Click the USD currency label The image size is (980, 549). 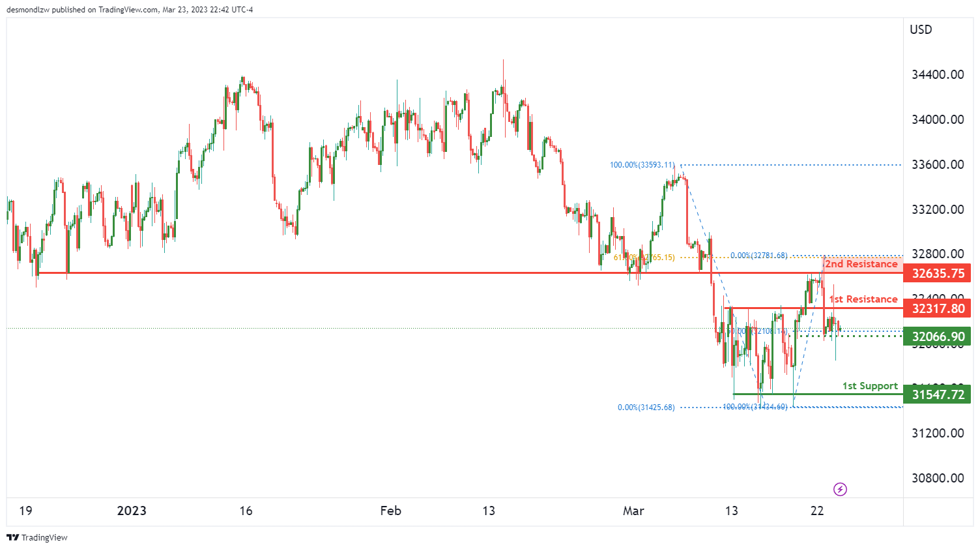coord(921,29)
